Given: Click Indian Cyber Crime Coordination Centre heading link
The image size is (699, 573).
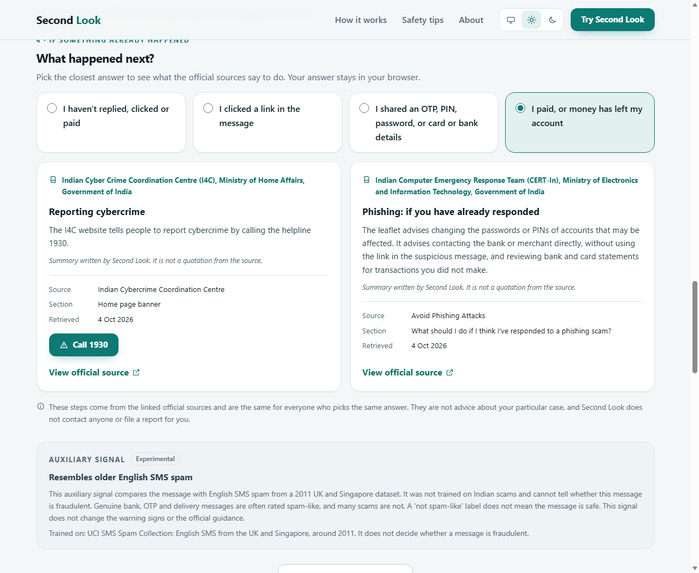Looking at the screenshot, I should (x=183, y=186).
